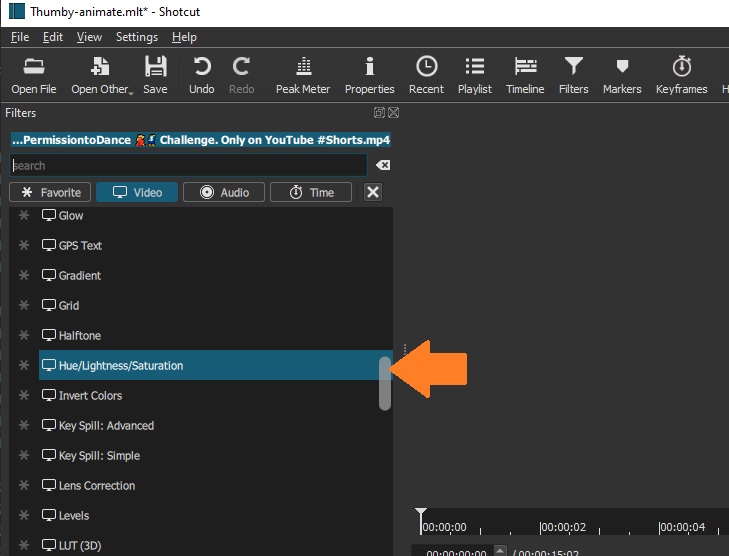Viewport: 729px width, 556px height.
Task: Switch to the Audio filters tab
Action: 224,192
